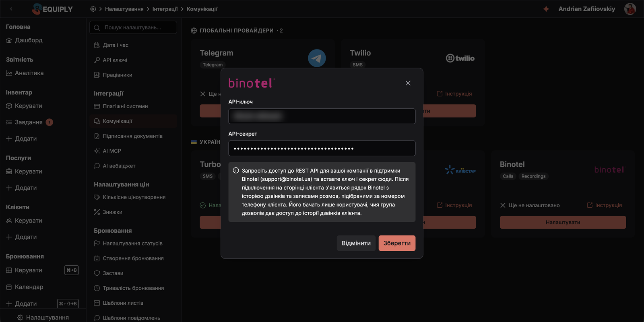Open Інвентар Керувати
The height and width of the screenshot is (322, 644).
click(x=24, y=106)
